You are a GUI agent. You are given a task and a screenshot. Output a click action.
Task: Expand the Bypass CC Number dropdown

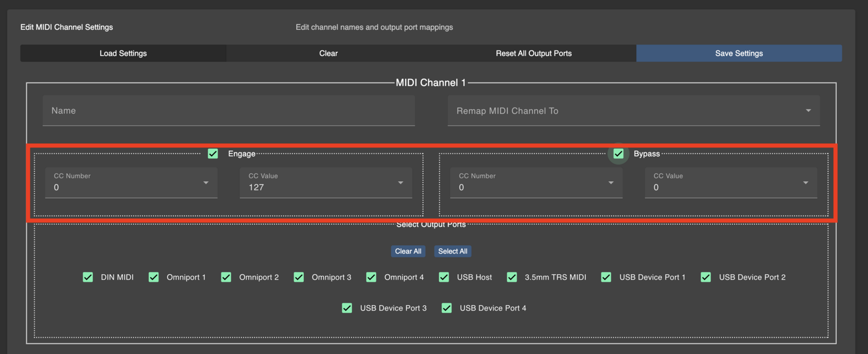(x=536, y=183)
